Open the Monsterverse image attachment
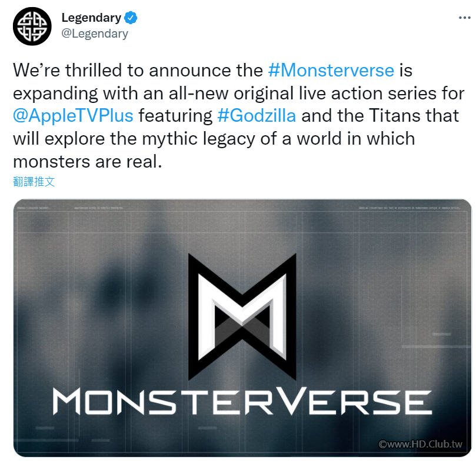The width and height of the screenshot is (476, 464). pyautogui.click(x=242, y=328)
